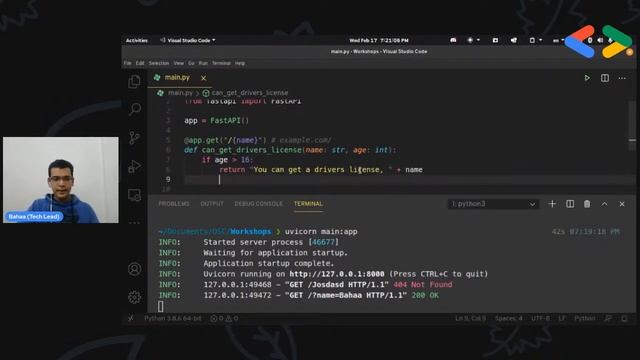Click '404 Not Found' terminal text
This screenshot has height=360, width=640.
(x=422, y=284)
